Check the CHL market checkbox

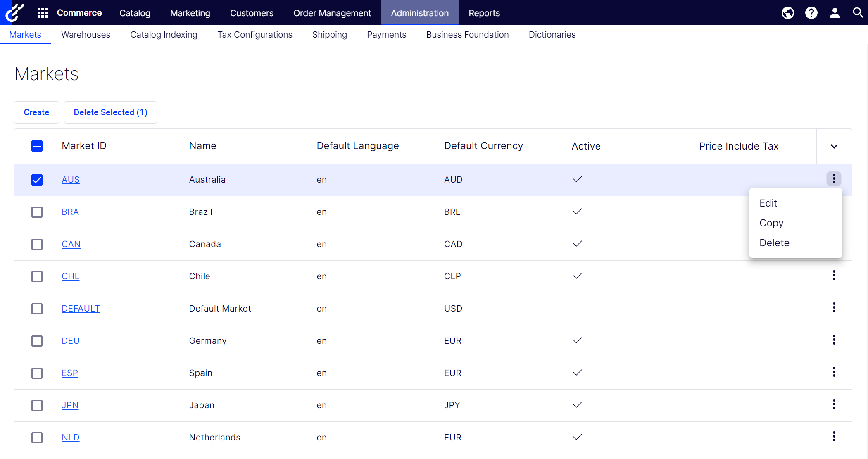click(37, 277)
